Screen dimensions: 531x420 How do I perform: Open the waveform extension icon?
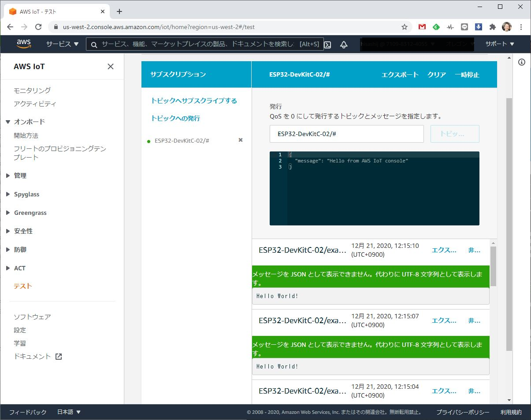coord(450,27)
